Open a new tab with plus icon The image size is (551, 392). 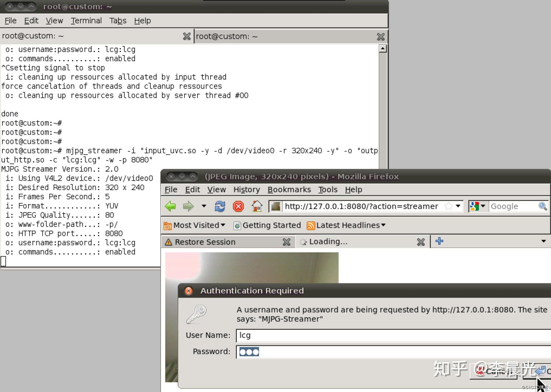click(439, 241)
